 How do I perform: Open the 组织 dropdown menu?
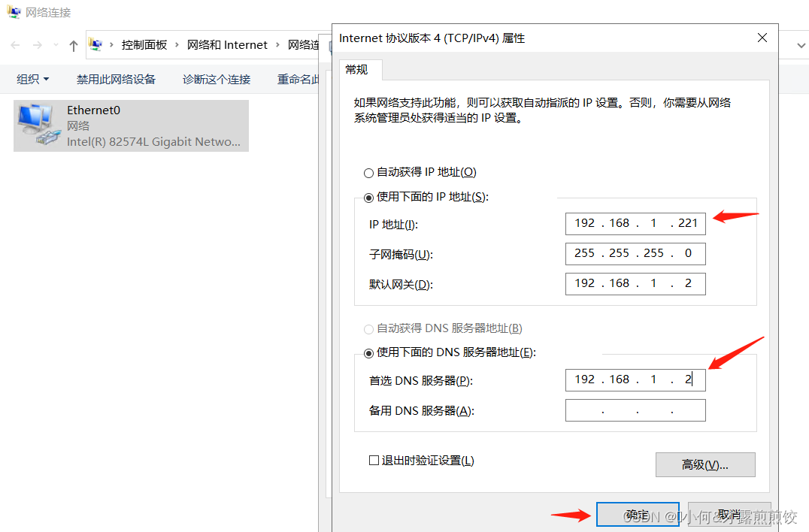click(32, 79)
